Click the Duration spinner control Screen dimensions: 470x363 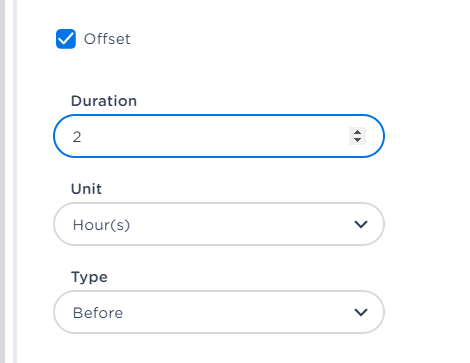pos(357,136)
